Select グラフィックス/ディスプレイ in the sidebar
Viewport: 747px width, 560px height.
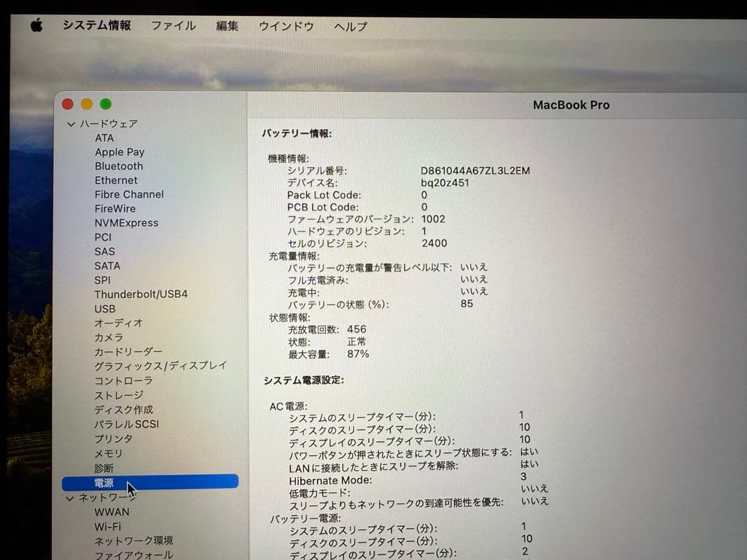[x=160, y=366]
